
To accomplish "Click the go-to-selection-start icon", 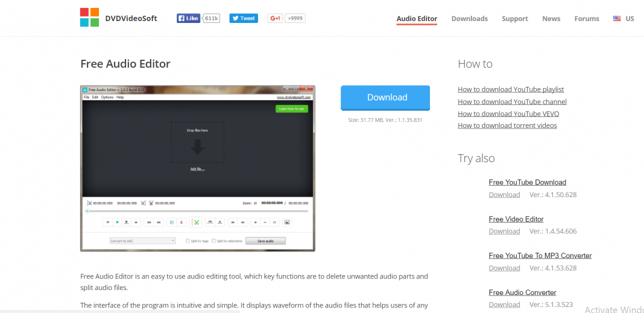I will coord(233,222).
